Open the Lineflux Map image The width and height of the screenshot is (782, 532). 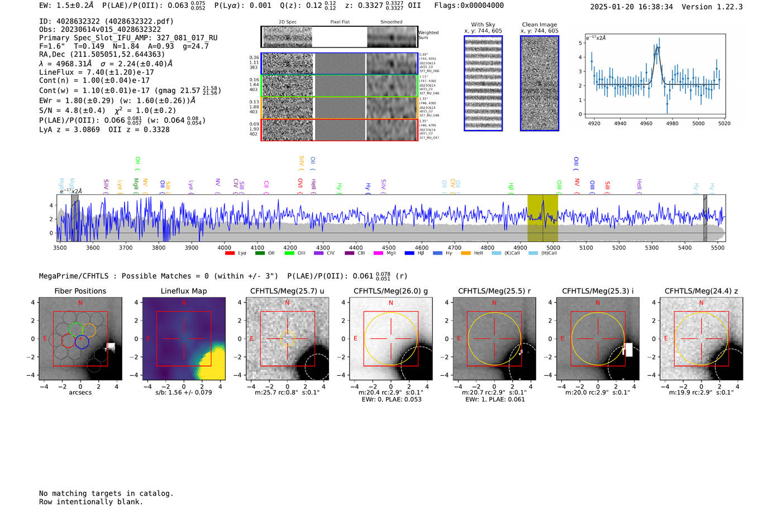pyautogui.click(x=184, y=339)
